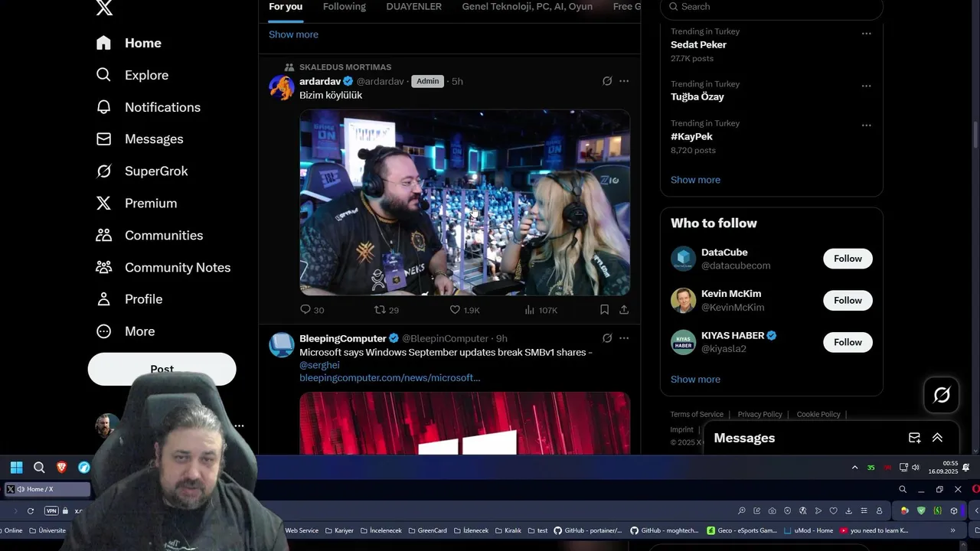
Task: Follow DataCube
Action: pos(848,259)
